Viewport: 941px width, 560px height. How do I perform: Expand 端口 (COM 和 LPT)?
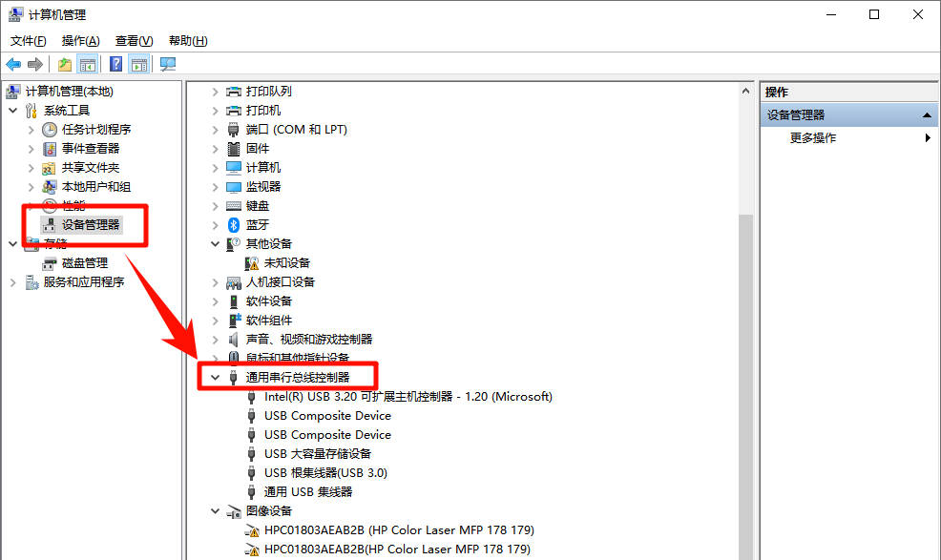pyautogui.click(x=215, y=130)
